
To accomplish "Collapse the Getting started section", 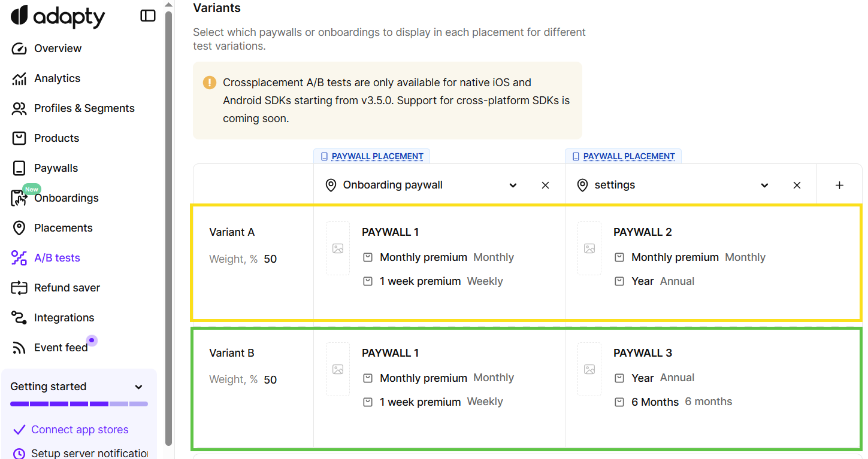I will tap(139, 387).
